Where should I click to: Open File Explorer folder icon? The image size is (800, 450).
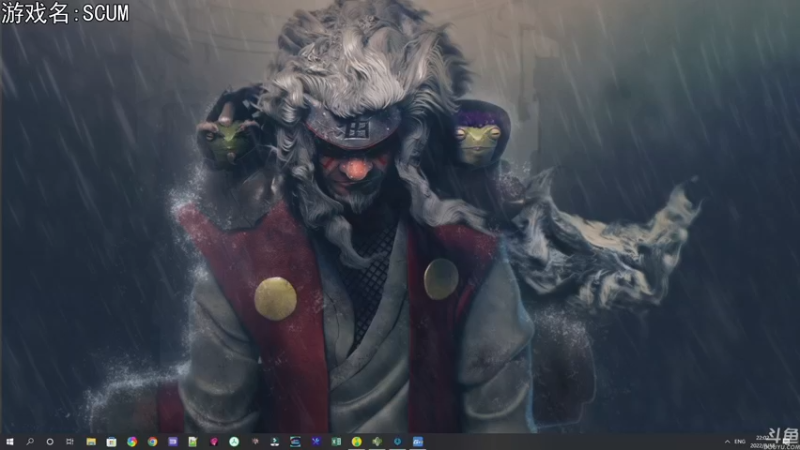[x=91, y=442]
